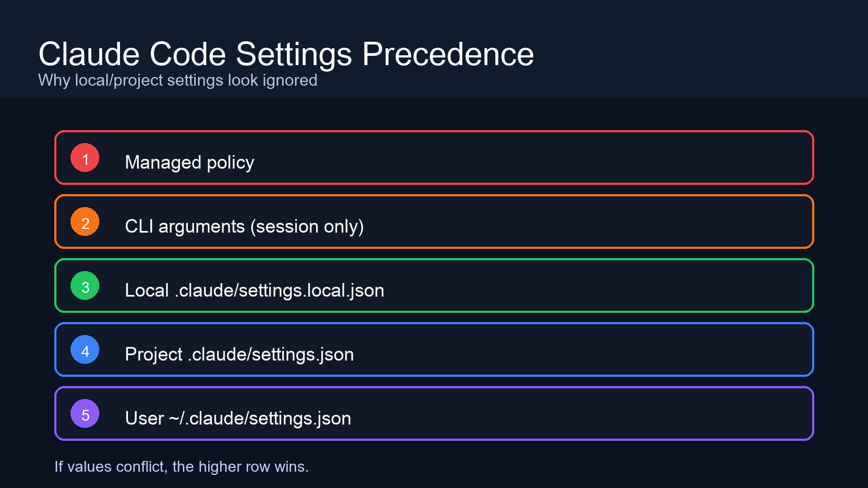The image size is (868, 488).
Task: Select the green number 3 badge
Action: point(85,286)
